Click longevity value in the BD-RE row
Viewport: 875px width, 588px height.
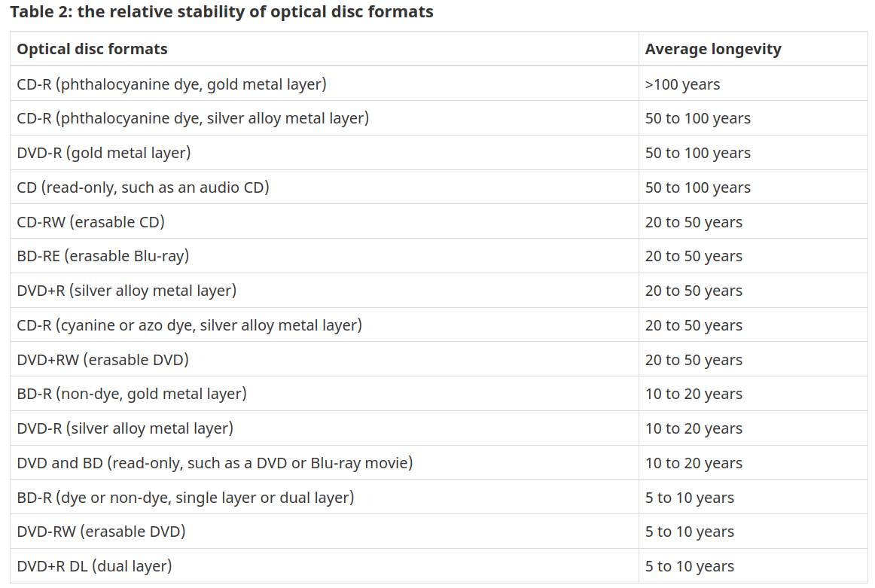point(694,256)
